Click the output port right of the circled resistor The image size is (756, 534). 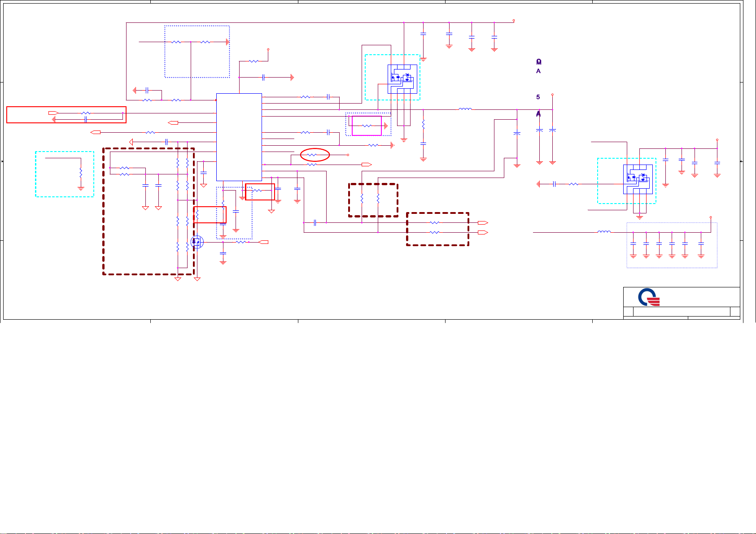pos(367,165)
